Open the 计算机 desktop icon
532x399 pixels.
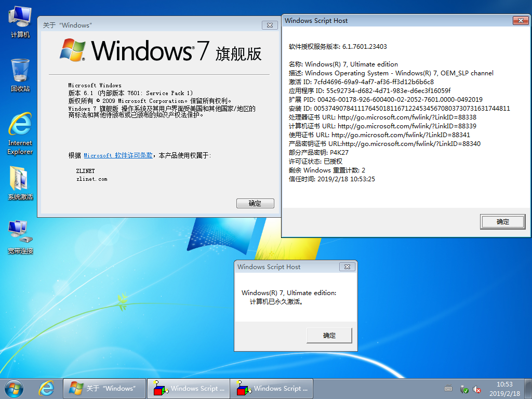click(x=20, y=22)
